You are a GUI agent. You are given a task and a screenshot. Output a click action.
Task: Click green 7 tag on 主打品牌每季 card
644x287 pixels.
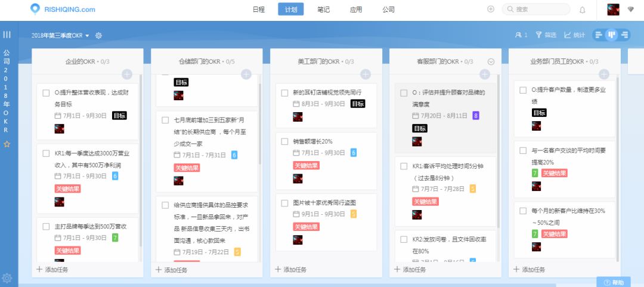[115, 237]
